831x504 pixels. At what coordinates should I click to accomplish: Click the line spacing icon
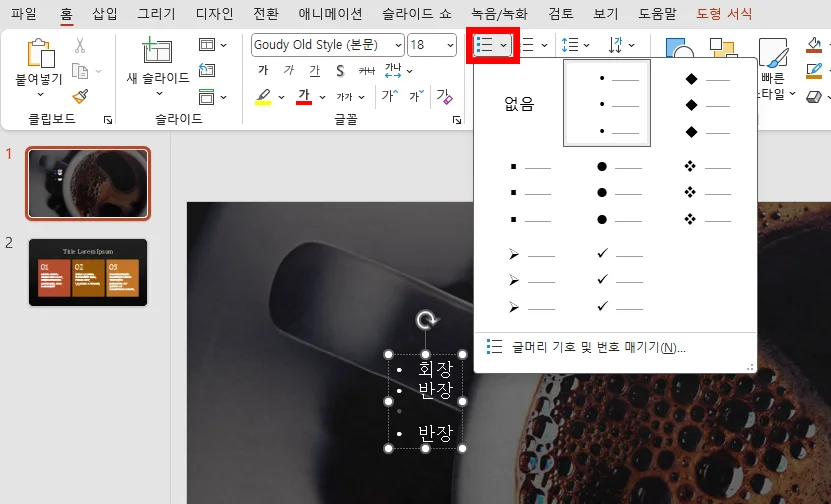[570, 45]
